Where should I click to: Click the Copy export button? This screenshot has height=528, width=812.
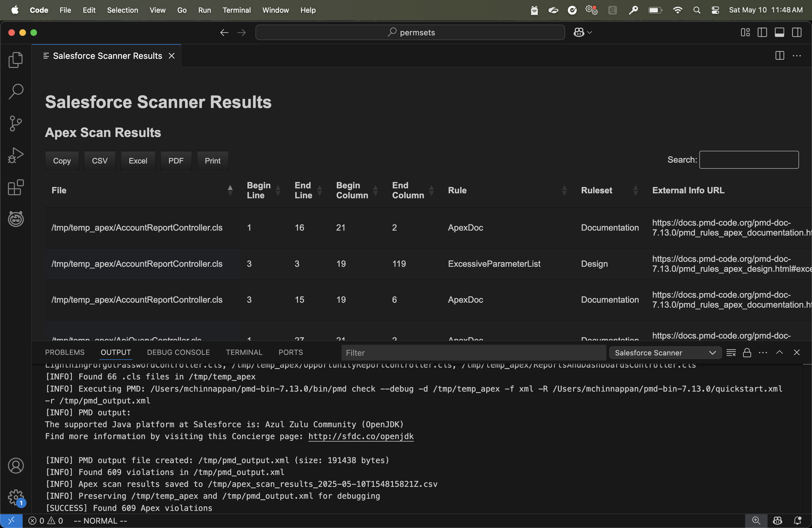(x=62, y=161)
